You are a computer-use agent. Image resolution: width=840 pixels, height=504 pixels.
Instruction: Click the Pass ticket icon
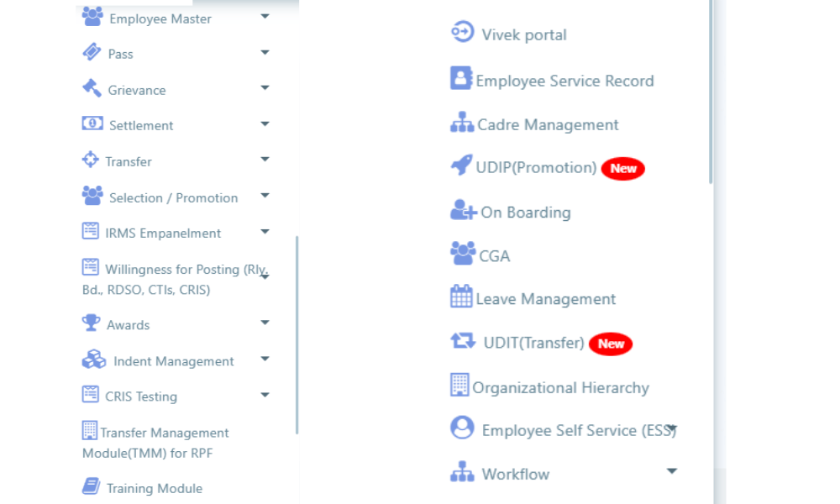pyautogui.click(x=92, y=52)
